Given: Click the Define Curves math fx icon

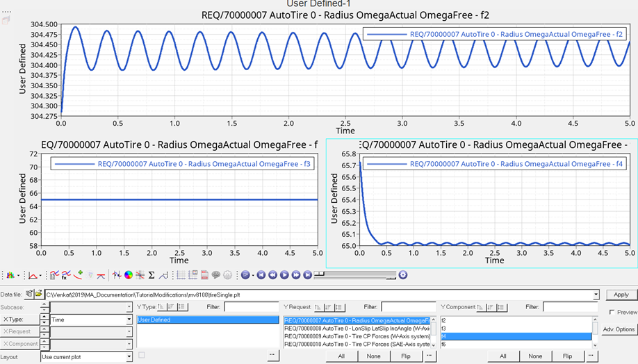Looking at the screenshot, I should click(66, 276).
